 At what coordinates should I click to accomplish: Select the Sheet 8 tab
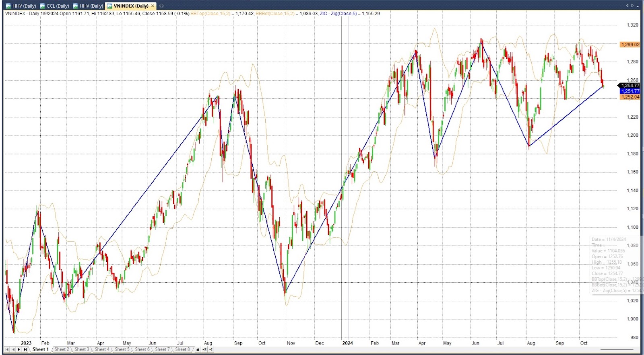(x=183, y=349)
